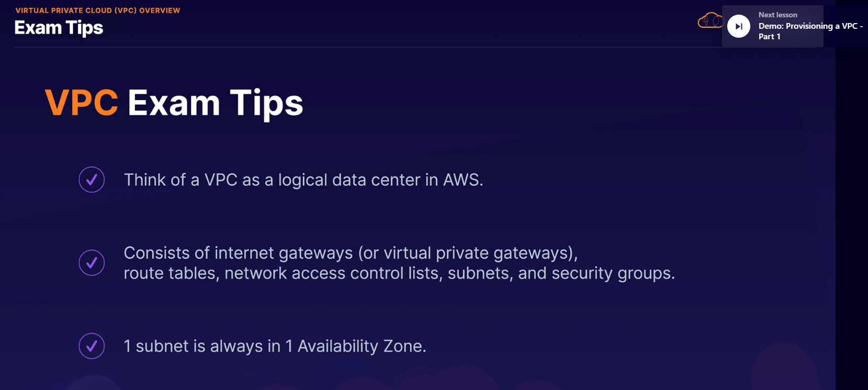868x390 pixels.
Task: Click the 'Part 1' text in next-lesson card
Action: [x=769, y=37]
